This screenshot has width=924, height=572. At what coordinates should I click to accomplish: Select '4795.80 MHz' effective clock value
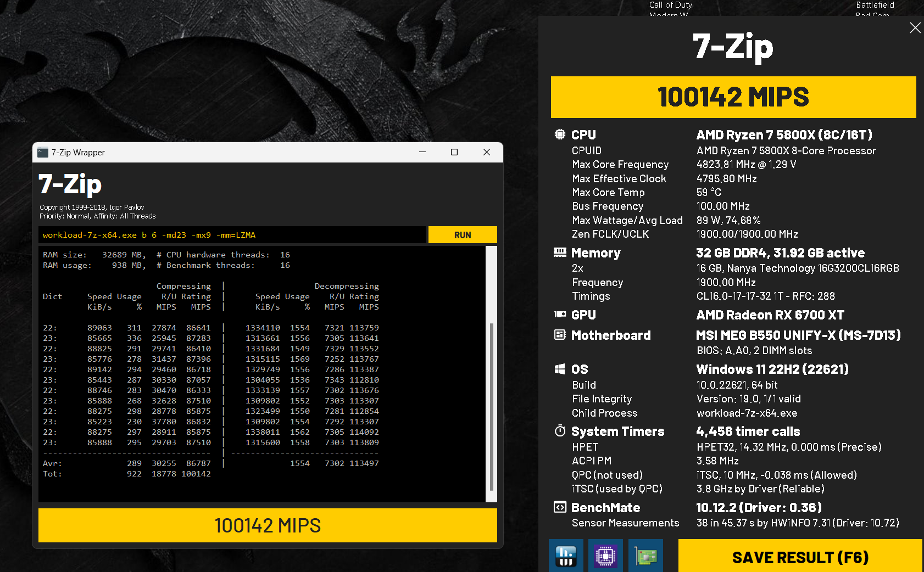click(x=727, y=178)
